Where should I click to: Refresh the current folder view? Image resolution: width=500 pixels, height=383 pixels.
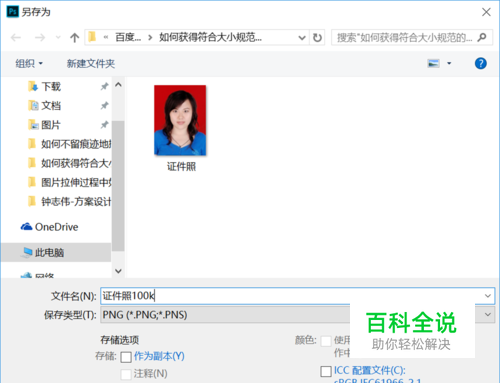coord(317,37)
